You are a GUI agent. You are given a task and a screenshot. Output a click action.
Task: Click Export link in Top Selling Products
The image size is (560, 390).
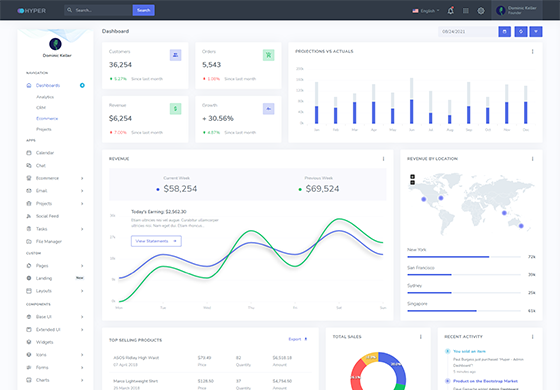pyautogui.click(x=298, y=339)
